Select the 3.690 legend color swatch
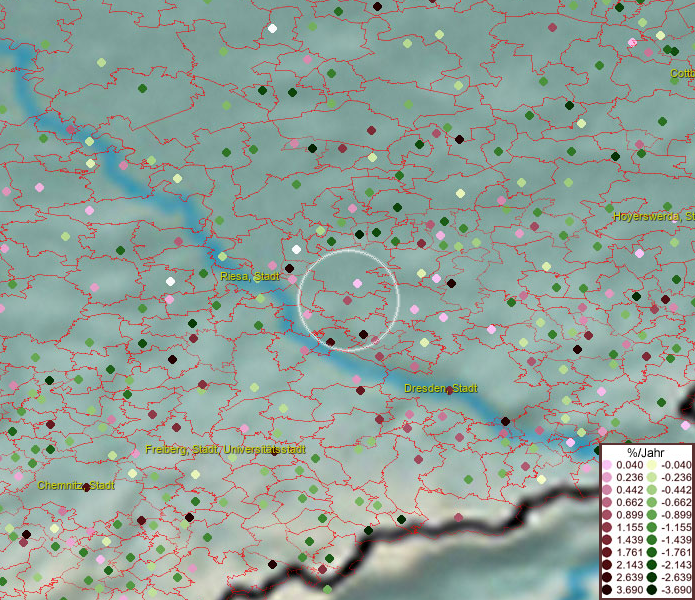The image size is (695, 600). coord(607,590)
